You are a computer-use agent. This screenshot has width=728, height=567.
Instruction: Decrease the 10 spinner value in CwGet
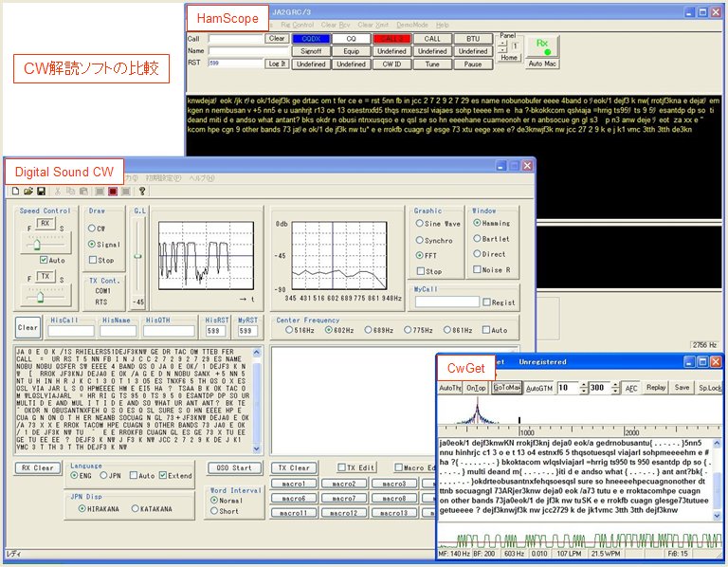tap(584, 391)
